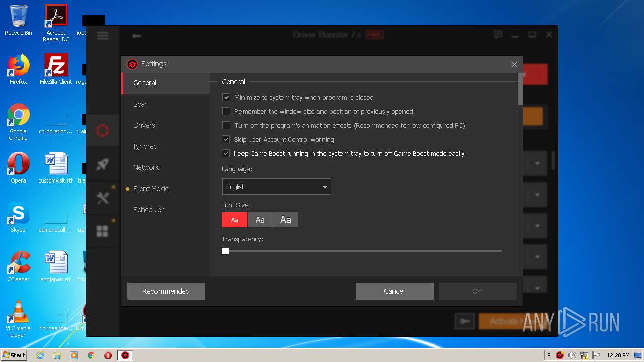Uncheck Minimize to system tray when closed
Image resolution: width=644 pixels, height=362 pixels.
[226, 97]
